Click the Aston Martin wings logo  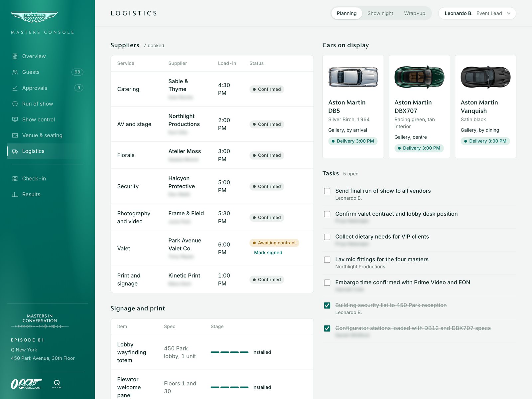click(x=34, y=17)
